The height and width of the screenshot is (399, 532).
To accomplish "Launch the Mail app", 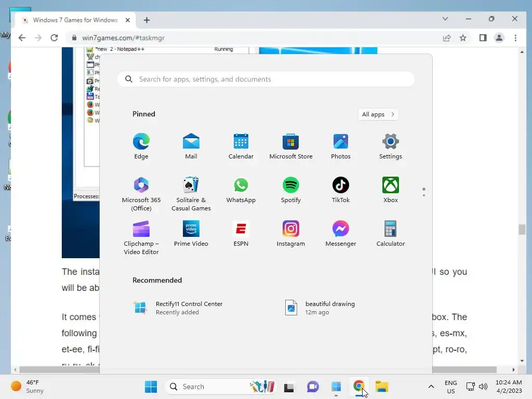I will (191, 146).
